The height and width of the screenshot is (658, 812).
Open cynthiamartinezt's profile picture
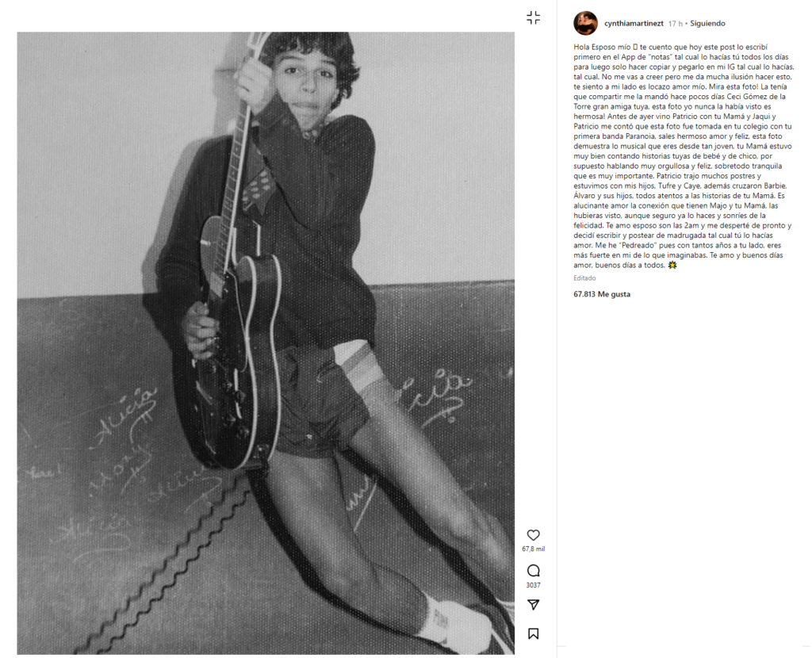click(x=586, y=23)
